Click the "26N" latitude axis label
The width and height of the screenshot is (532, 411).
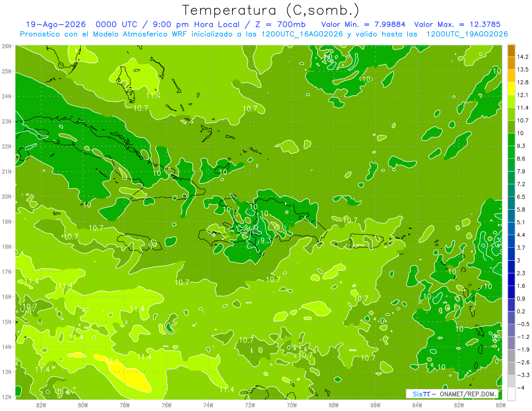click(x=7, y=46)
